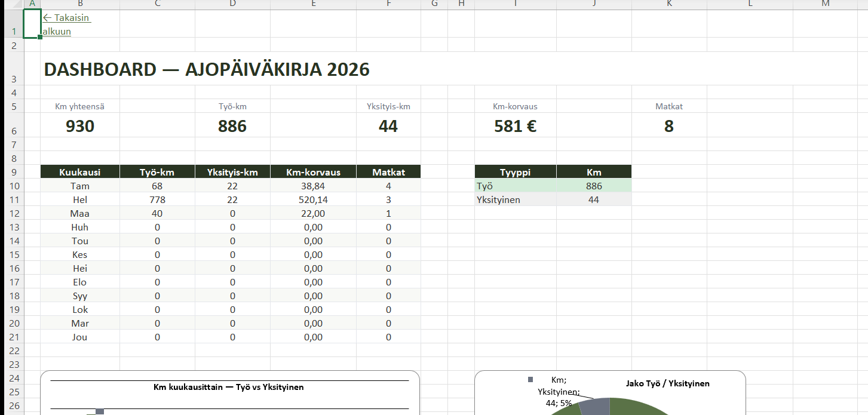Select the Km-korvaus total 581 € cell
Image resolution: width=868 pixels, height=415 pixels.
[x=515, y=126]
